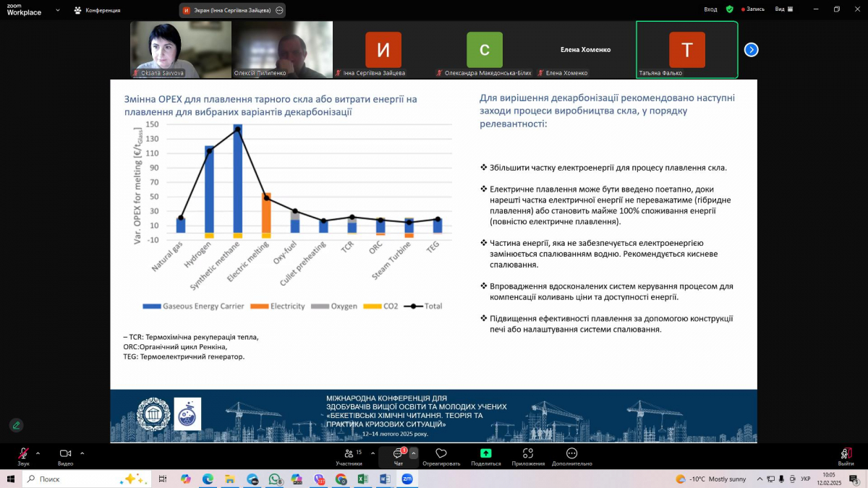Click the green encryption shield icon

729,9
